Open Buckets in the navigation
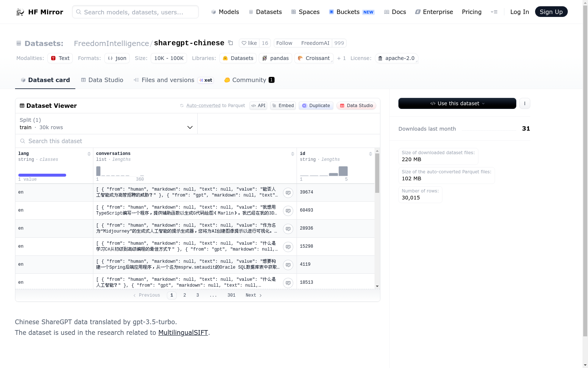588x368 pixels. tap(351, 12)
